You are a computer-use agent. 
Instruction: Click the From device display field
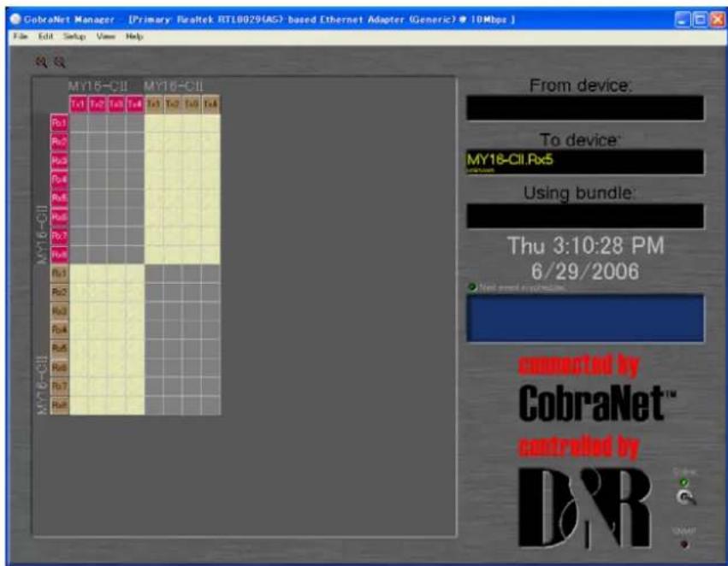coord(585,108)
